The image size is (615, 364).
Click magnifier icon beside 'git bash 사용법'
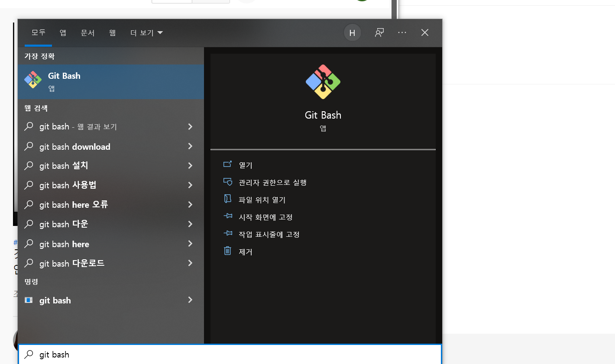pos(29,185)
